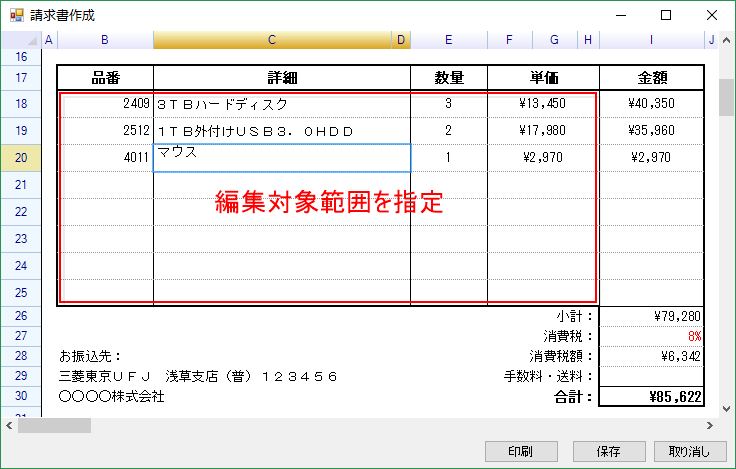Select the cell with part number 2409
The height and width of the screenshot is (469, 736).
click(x=105, y=103)
